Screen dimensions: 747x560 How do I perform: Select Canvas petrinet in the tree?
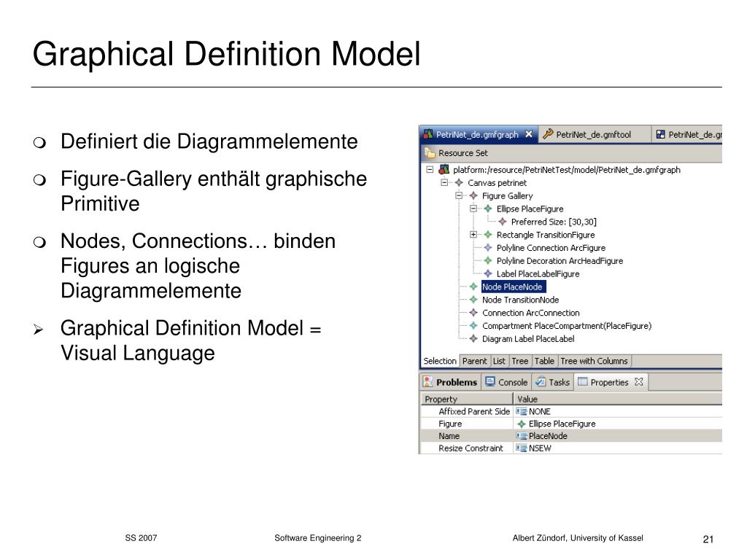(x=497, y=183)
